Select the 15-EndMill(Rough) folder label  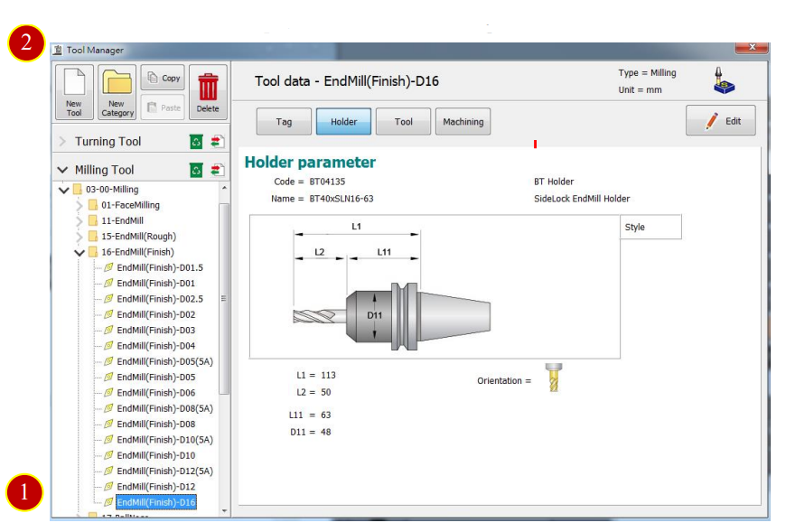click(x=138, y=237)
